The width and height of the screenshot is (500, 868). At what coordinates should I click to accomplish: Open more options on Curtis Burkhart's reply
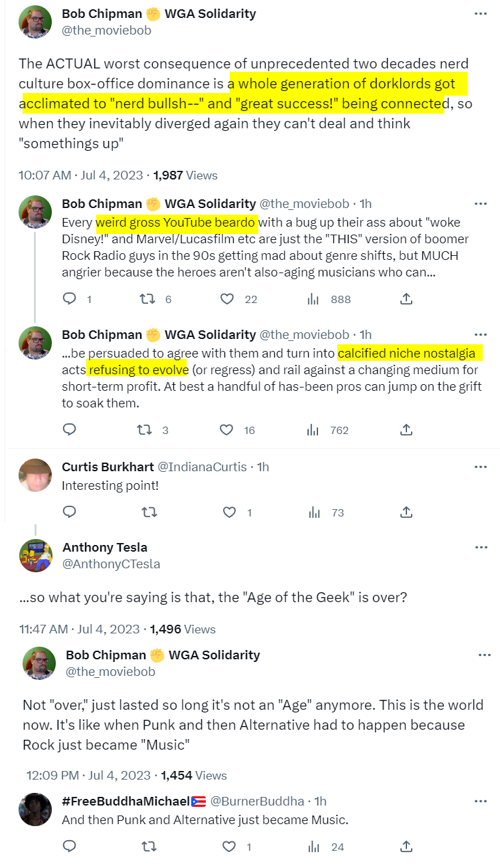click(481, 467)
